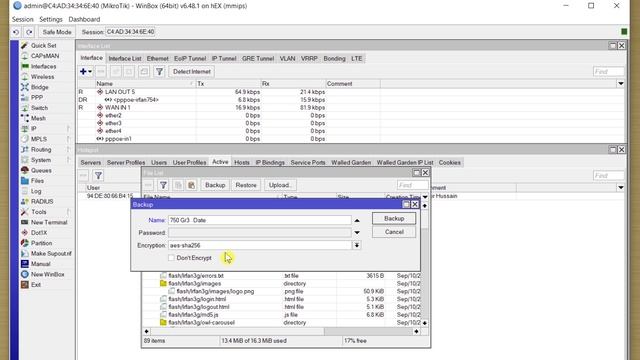Click Upload in File List toolbar
The height and width of the screenshot is (360, 640).
tap(280, 185)
